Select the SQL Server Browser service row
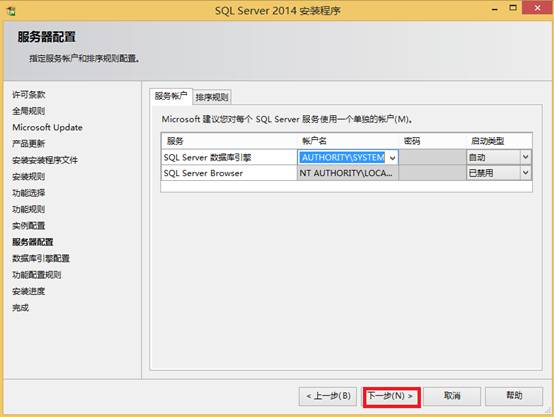 tap(229, 173)
